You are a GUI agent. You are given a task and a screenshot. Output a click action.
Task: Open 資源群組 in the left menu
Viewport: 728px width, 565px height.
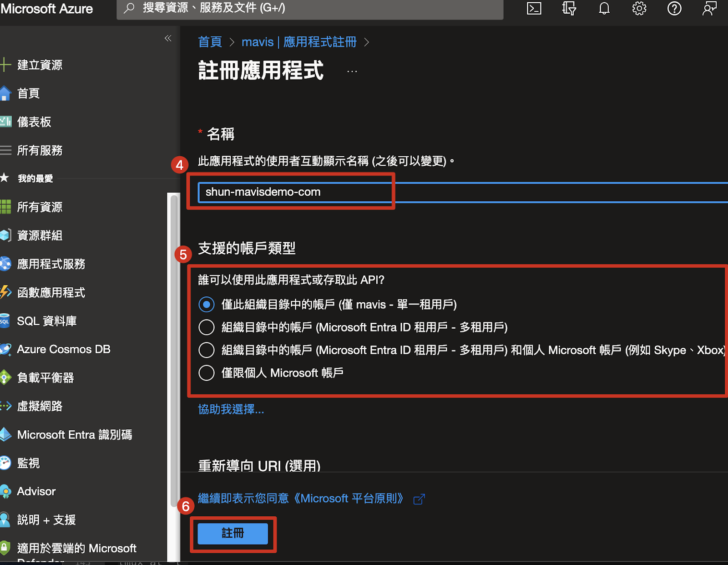click(40, 236)
